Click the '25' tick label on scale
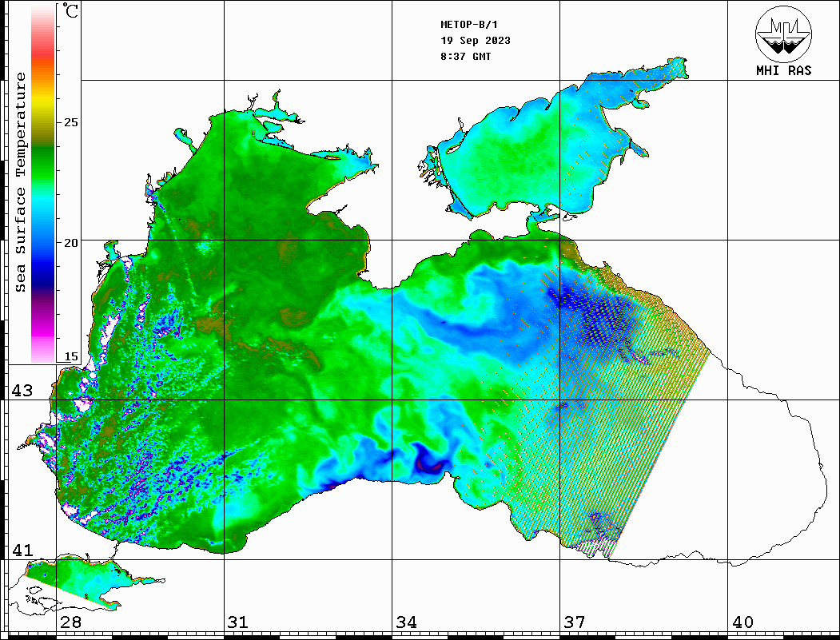Viewport: 840px width, 640px height. point(71,122)
